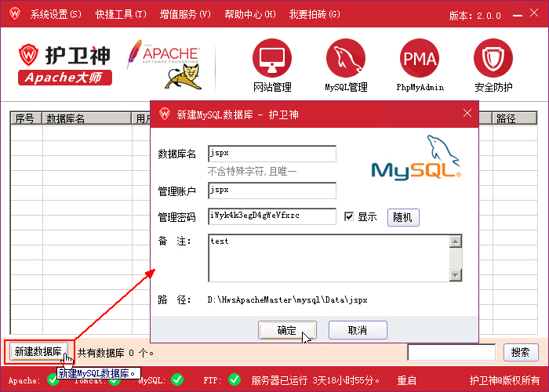Click the Apache status green check icon

point(53,380)
